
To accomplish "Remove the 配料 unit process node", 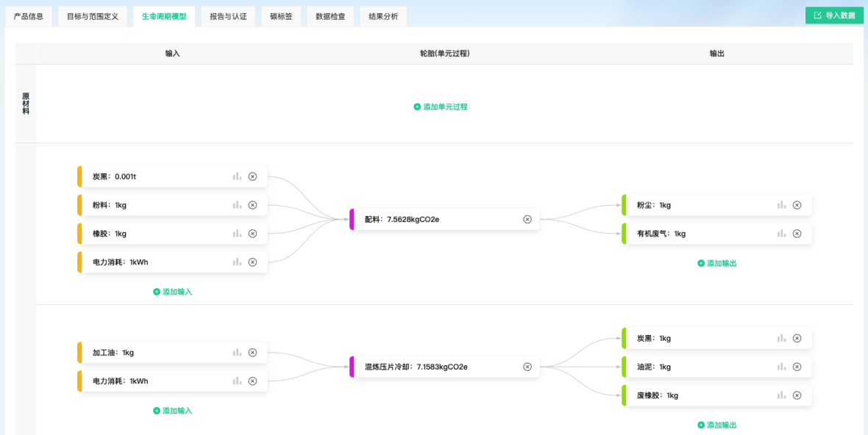I will pyautogui.click(x=527, y=220).
